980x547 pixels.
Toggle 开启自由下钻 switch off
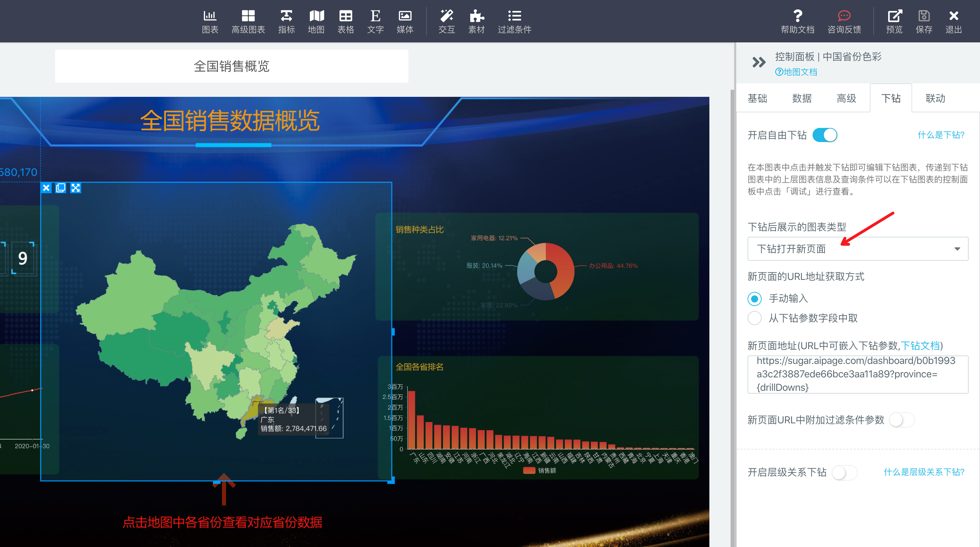pyautogui.click(x=825, y=135)
